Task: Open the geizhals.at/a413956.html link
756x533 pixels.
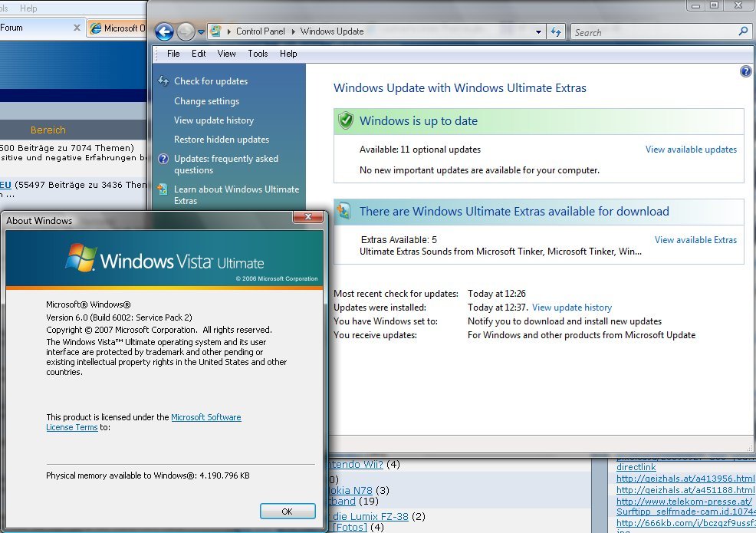Action: (x=685, y=479)
